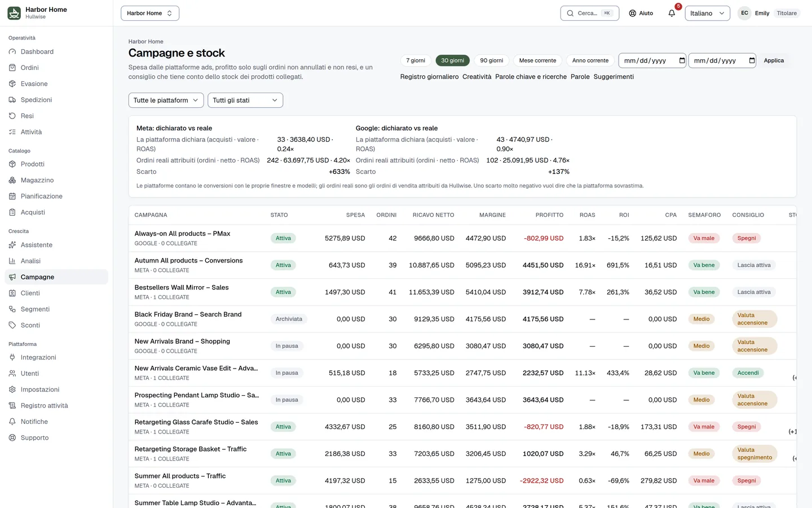Click the Integrazioni plug icon

point(12,357)
